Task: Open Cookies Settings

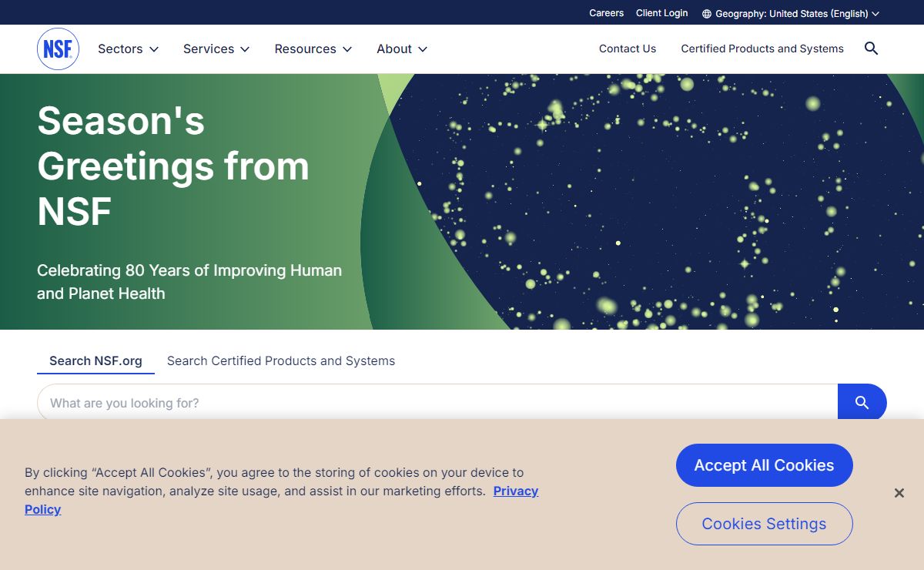Action: tap(765, 524)
